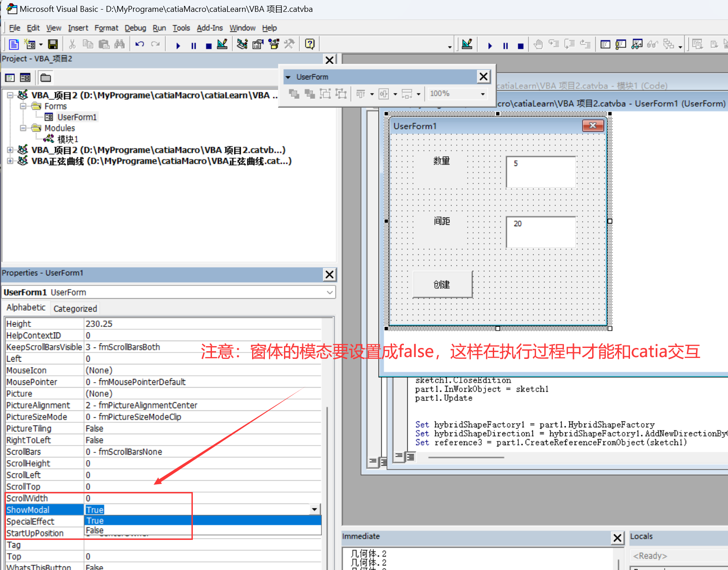Select UserForm1 in the project tree
728x570 pixels.
pyautogui.click(x=77, y=117)
